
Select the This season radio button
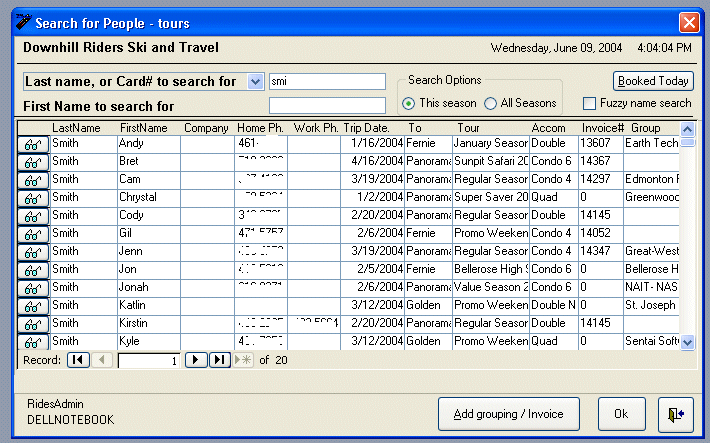point(408,104)
